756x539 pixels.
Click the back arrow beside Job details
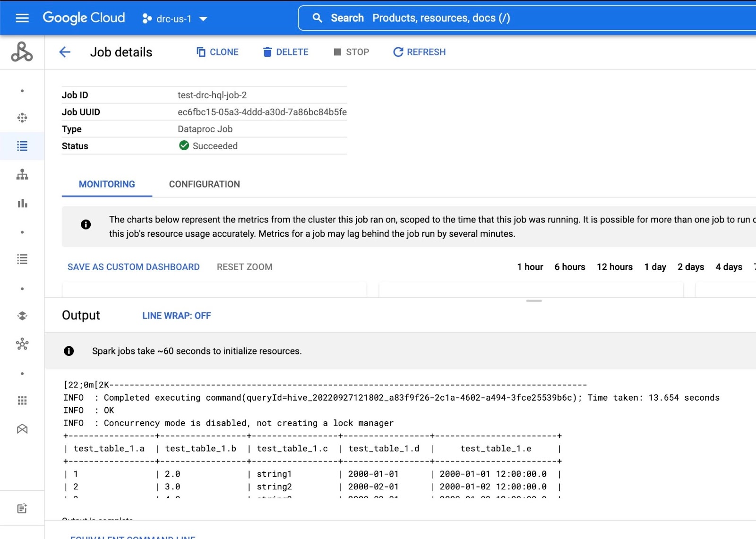coord(65,52)
